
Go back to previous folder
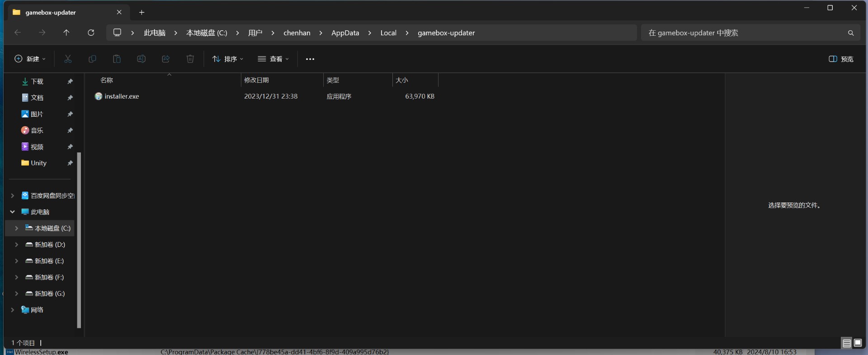tap(18, 33)
